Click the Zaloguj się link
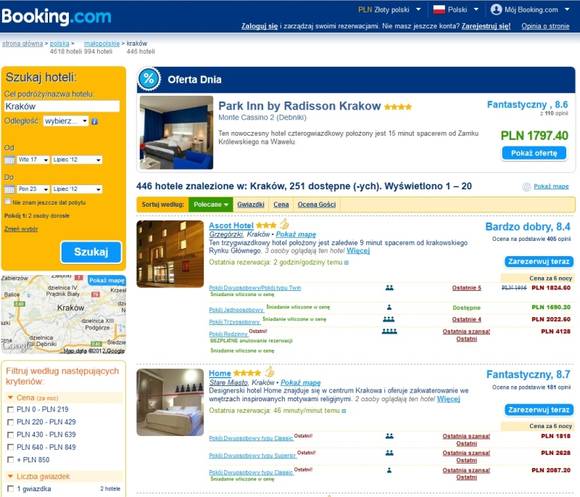The image size is (580, 497). 259,26
